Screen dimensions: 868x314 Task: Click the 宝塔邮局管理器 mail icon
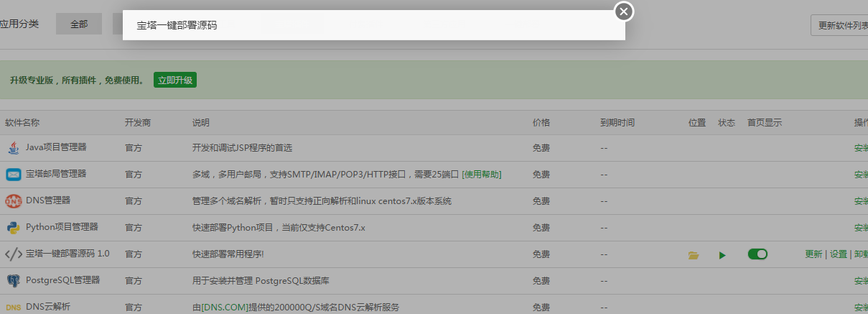(x=14, y=175)
